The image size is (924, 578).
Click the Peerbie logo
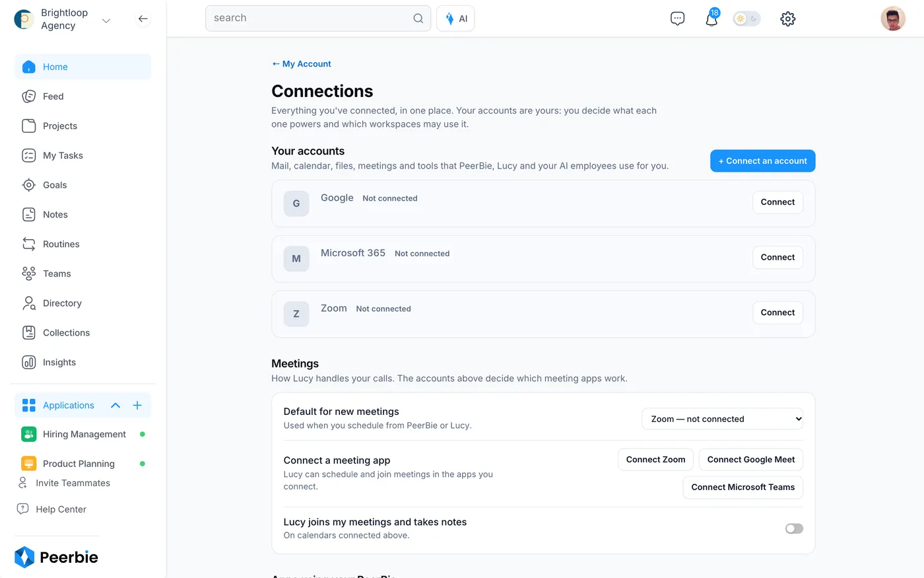pos(56,557)
